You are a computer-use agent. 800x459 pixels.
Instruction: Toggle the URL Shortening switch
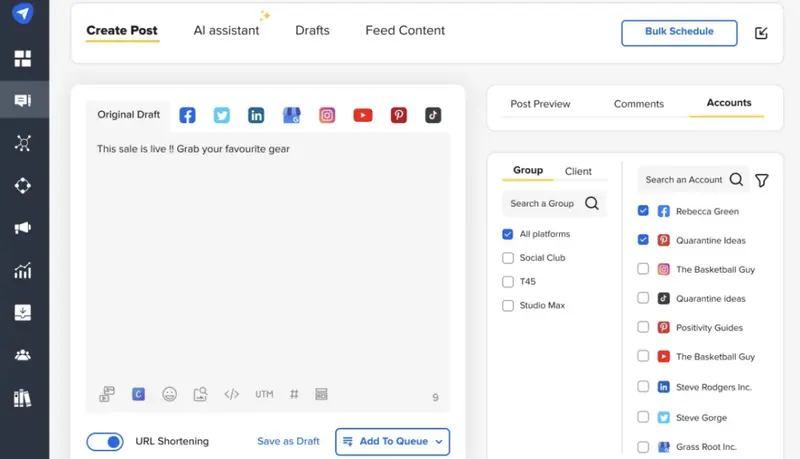click(x=105, y=441)
